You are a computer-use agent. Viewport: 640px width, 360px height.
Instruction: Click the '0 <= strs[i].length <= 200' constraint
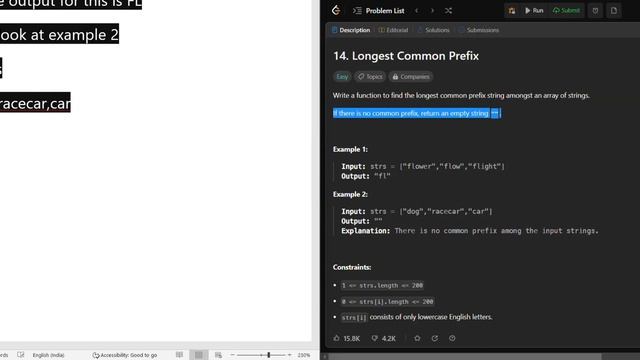point(387,302)
